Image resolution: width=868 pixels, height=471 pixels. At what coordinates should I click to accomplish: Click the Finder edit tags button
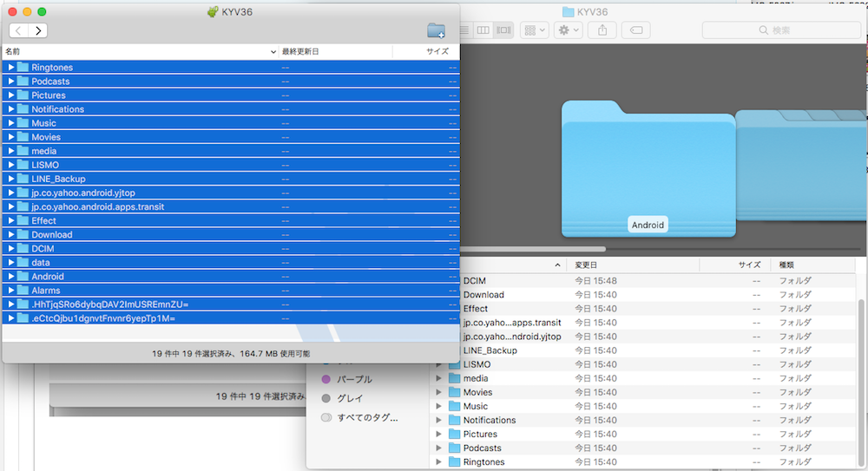pyautogui.click(x=635, y=30)
